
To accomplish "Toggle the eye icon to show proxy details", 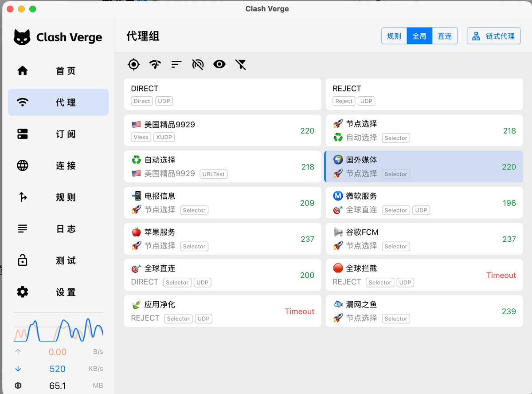I will coord(219,64).
